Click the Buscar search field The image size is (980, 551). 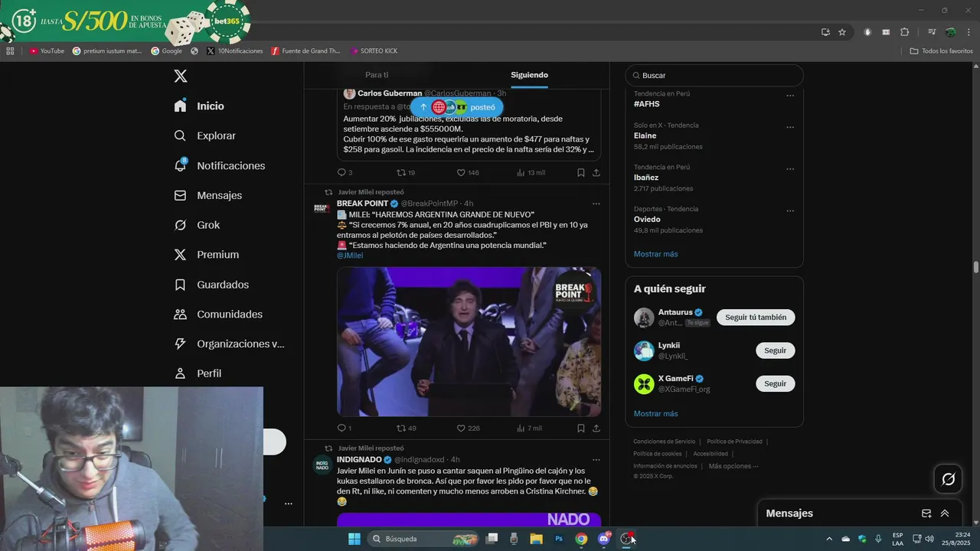pyautogui.click(x=714, y=76)
